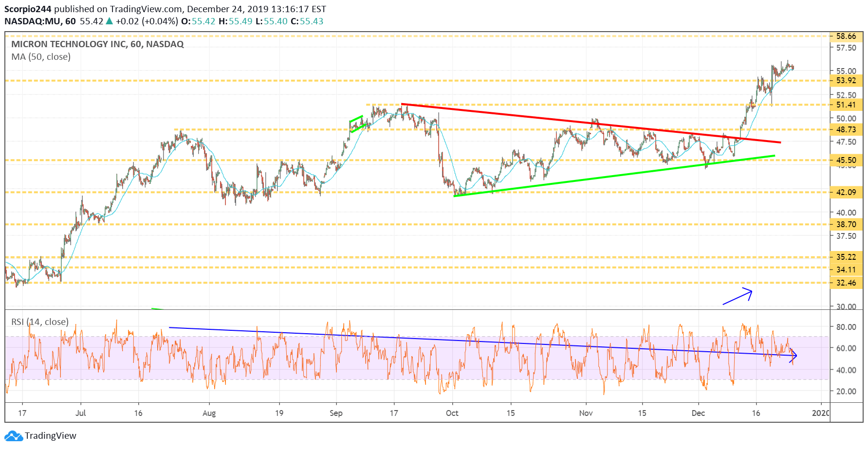This screenshot has height=449, width=868.
Task: Click the 38.70 price level label
Action: point(846,225)
